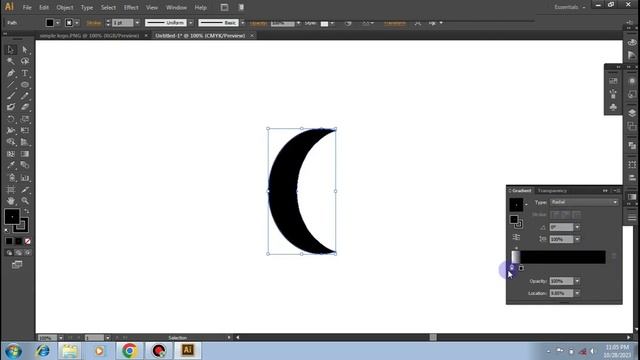This screenshot has width=640, height=360.
Task: Activate the Blob Brush tool
Action: pyautogui.click(x=11, y=107)
